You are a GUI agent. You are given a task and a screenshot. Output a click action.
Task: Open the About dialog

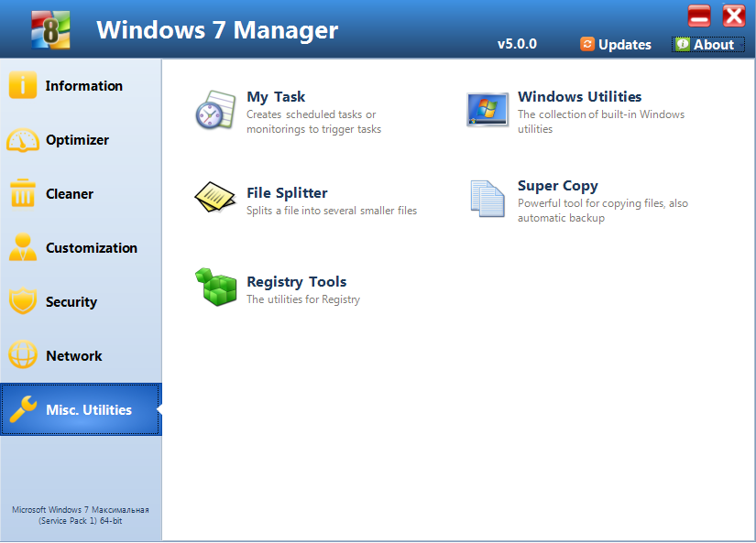coord(707,44)
